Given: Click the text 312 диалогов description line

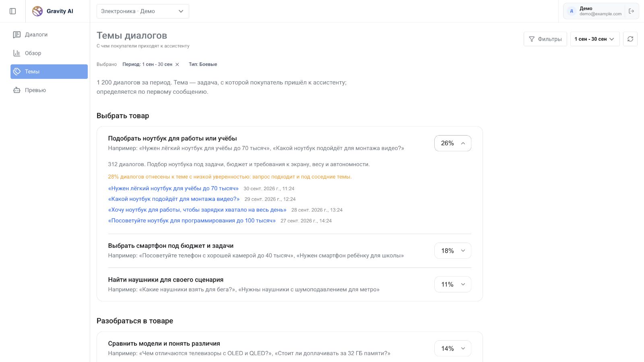Looking at the screenshot, I should (239, 164).
